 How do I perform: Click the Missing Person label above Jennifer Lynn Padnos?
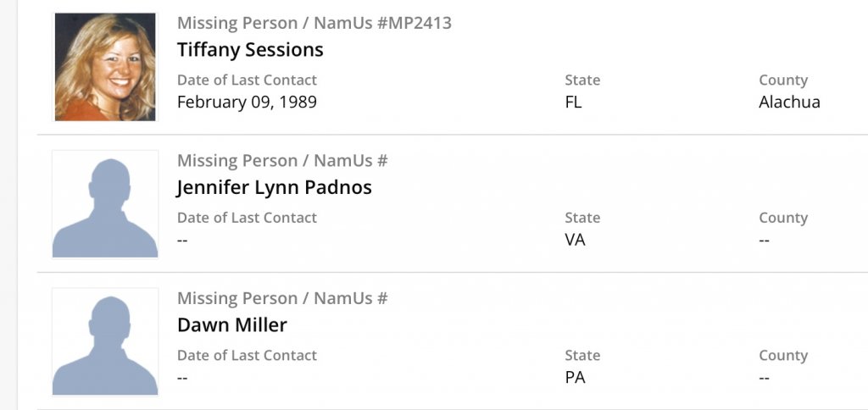click(239, 161)
